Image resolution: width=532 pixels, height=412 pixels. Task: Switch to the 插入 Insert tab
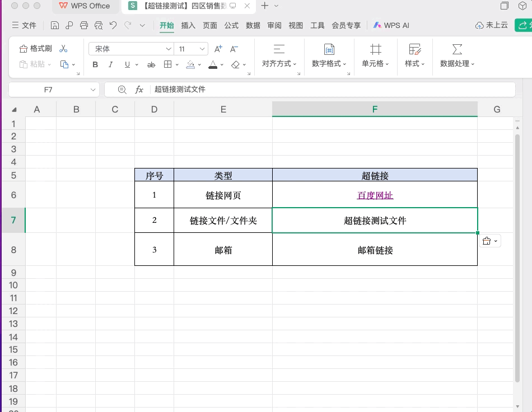[x=188, y=25]
